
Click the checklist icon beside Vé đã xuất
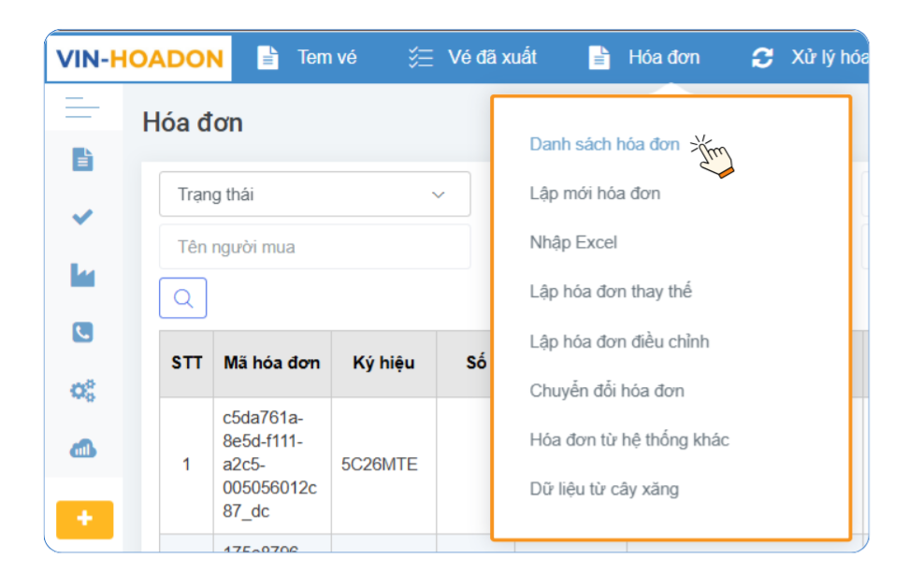coord(420,58)
